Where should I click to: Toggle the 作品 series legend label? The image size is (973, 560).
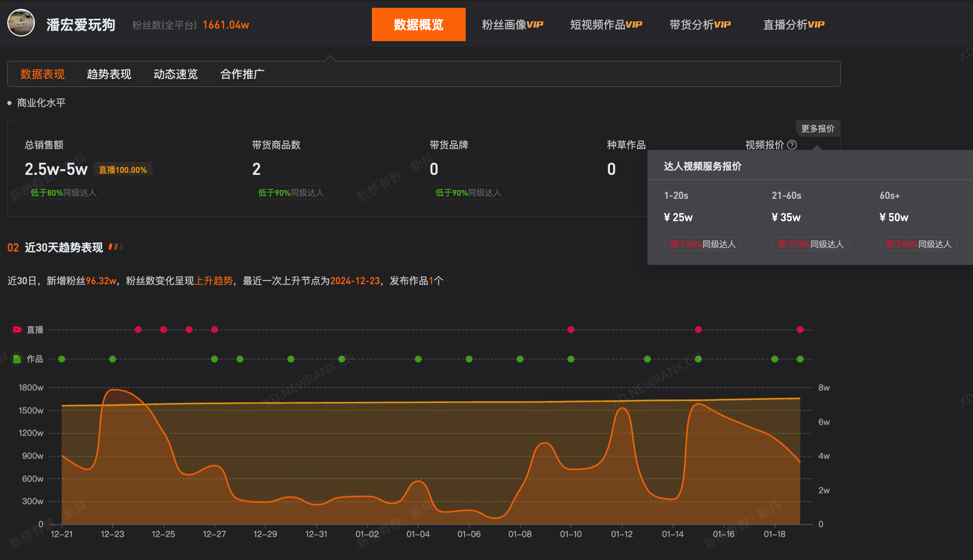pyautogui.click(x=35, y=359)
